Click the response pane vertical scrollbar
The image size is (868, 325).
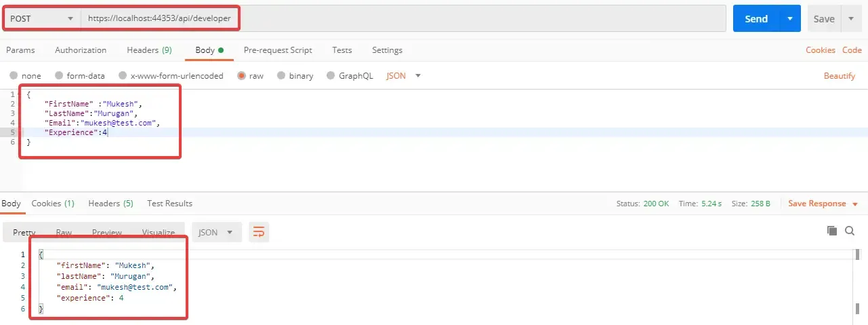[857, 282]
